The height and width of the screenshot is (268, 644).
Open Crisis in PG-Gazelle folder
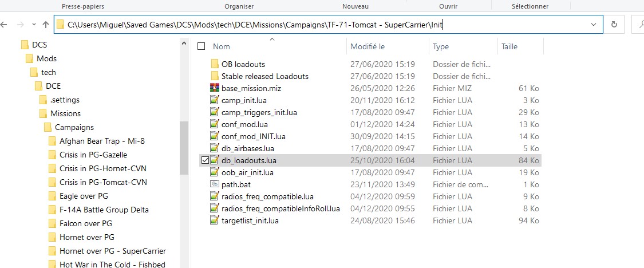coord(93,155)
